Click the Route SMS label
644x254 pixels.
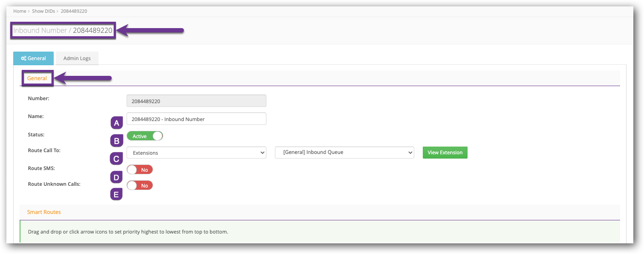pos(41,168)
